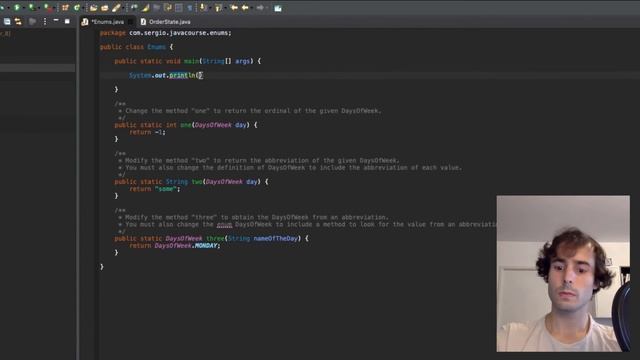Click method name three in signature
The height and width of the screenshot is (360, 640).
[215, 238]
